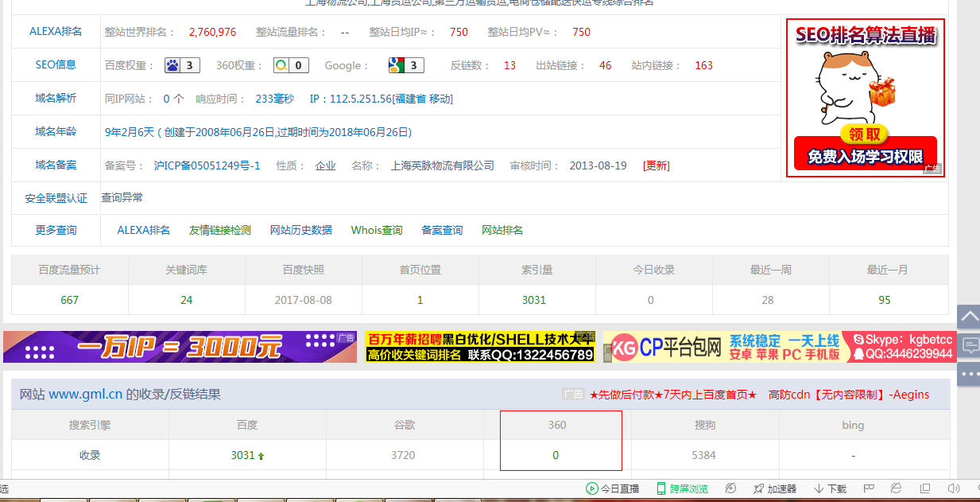Click the Google weight badge icon
The width and height of the screenshot is (980, 502).
point(406,65)
